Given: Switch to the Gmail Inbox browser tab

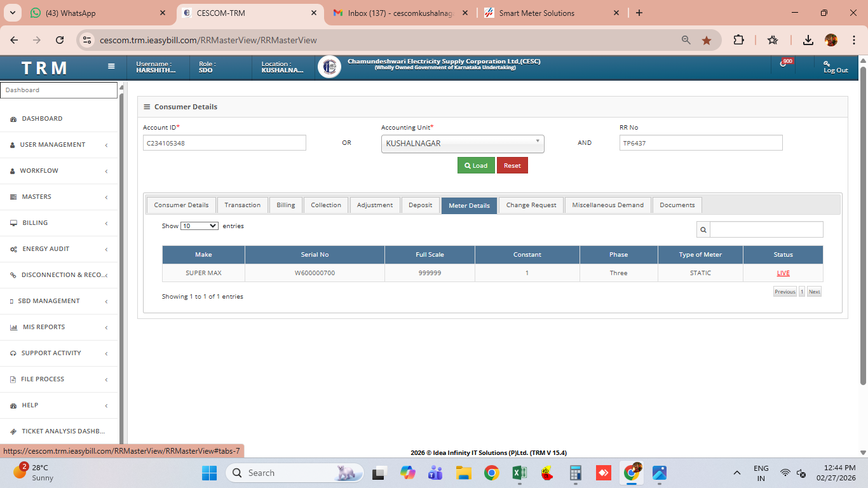Looking at the screenshot, I should coord(400,13).
